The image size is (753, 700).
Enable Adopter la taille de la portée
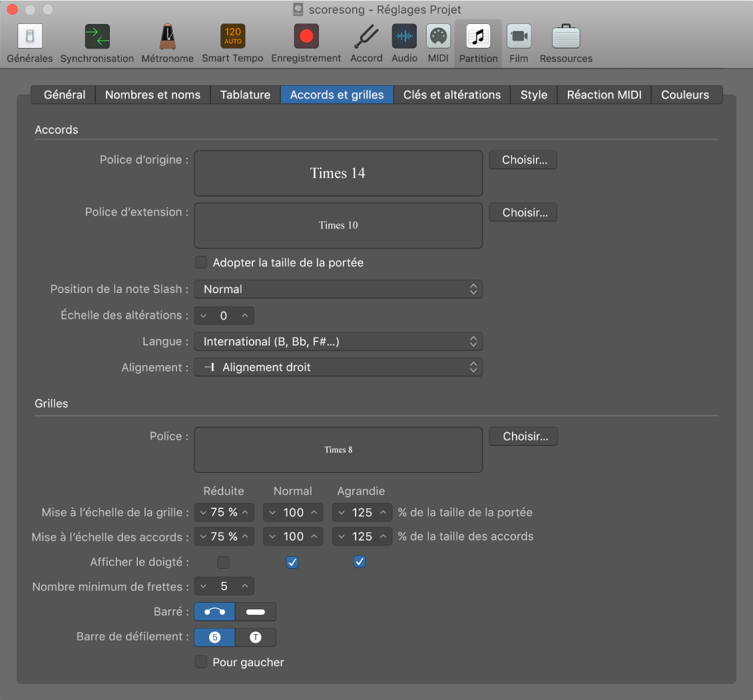(x=201, y=262)
